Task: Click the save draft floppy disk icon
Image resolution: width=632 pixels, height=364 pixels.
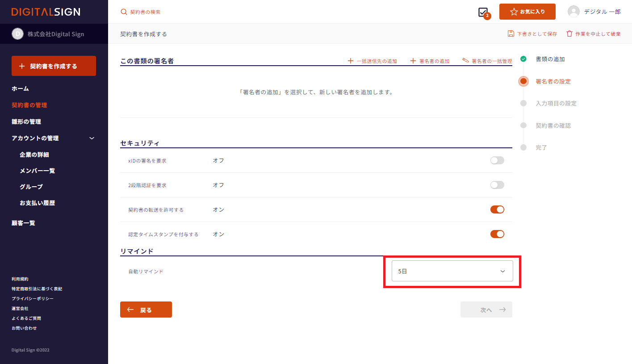Action: click(x=511, y=34)
